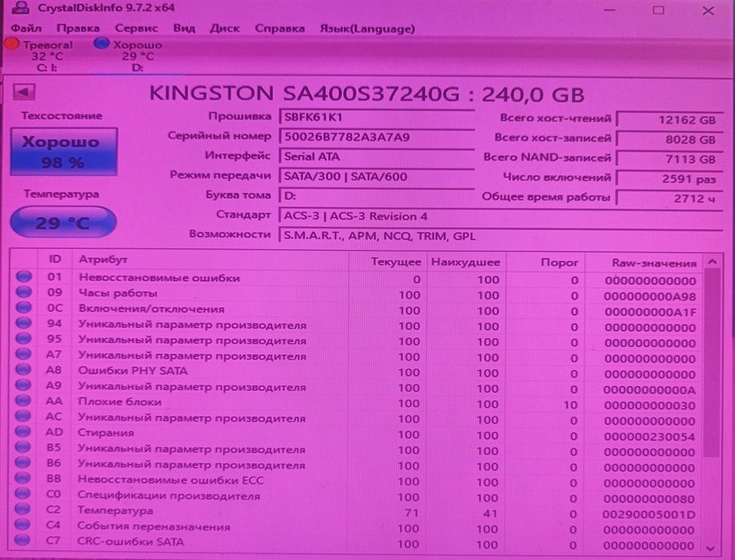735x560 pixels.
Task: Click status dot for C0 Спецификации производителя
Action: click(22, 493)
